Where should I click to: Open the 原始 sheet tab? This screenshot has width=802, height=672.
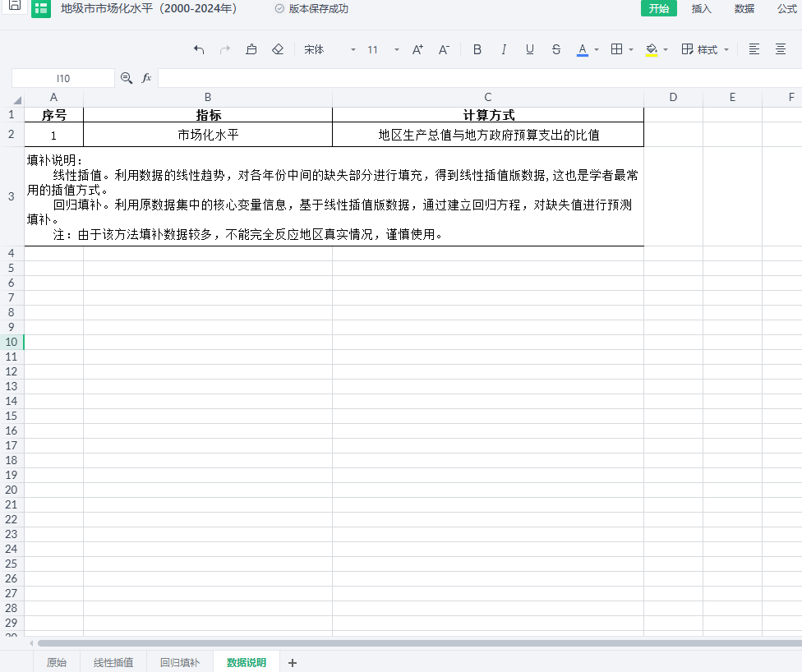(56, 662)
